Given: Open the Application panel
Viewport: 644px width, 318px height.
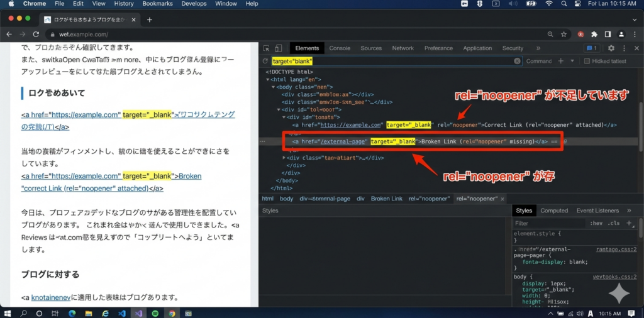Looking at the screenshot, I should coord(478,48).
